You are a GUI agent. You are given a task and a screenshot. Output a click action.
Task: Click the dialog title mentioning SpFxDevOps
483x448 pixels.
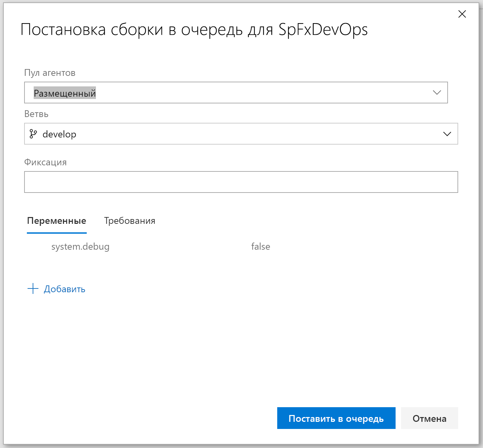coord(194,29)
